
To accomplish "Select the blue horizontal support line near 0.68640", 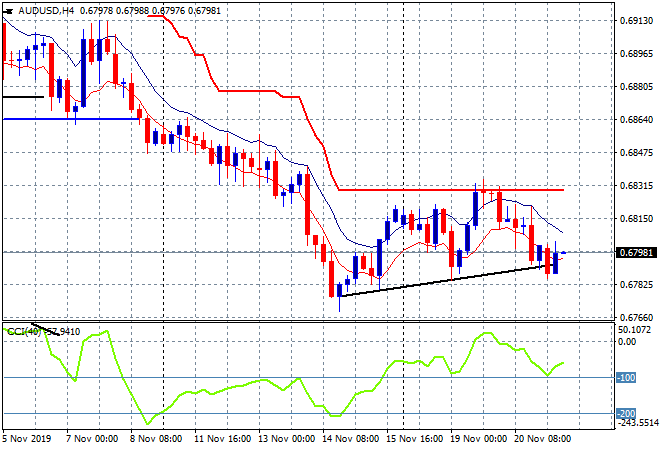I will 72,119.
